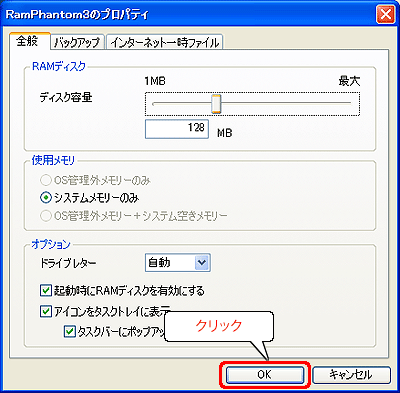400x393 pixels.
Task: Click the OK button
Action: point(265,375)
